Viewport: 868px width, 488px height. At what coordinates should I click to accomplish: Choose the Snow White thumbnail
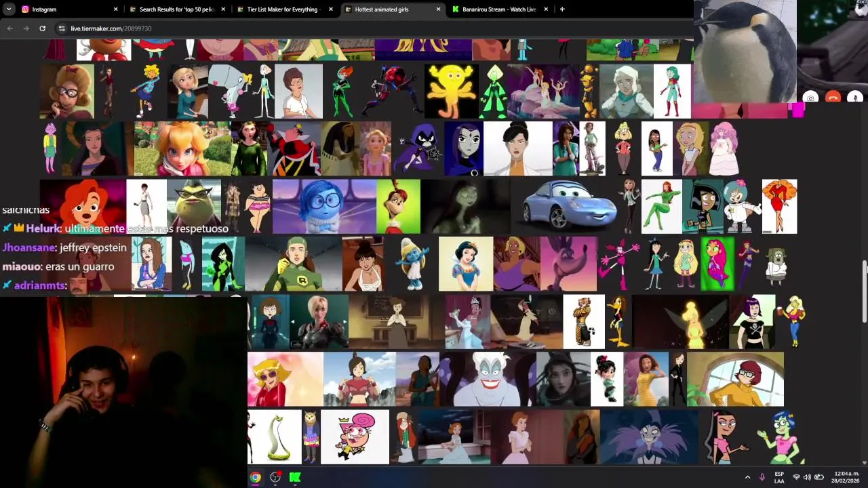[465, 264]
